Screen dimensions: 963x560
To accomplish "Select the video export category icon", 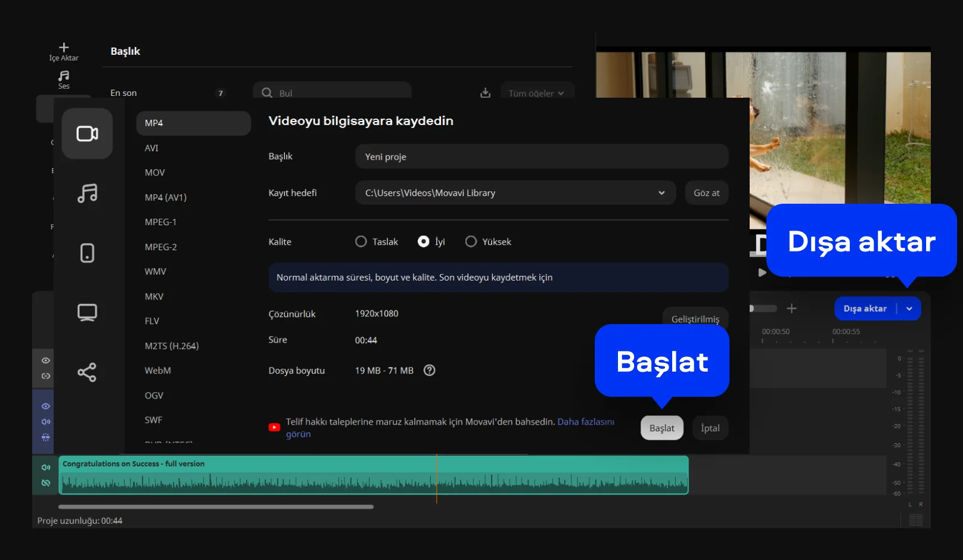I will 87,133.
